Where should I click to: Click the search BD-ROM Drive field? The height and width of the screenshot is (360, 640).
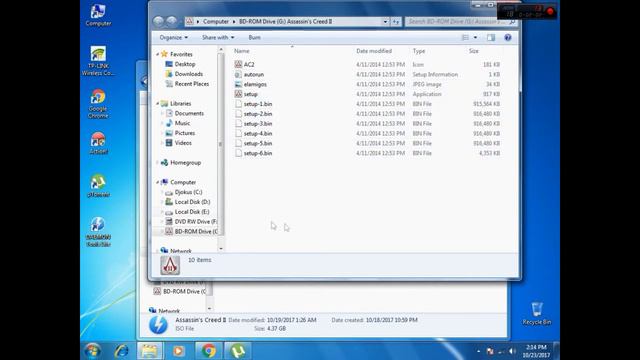pyautogui.click(x=461, y=21)
